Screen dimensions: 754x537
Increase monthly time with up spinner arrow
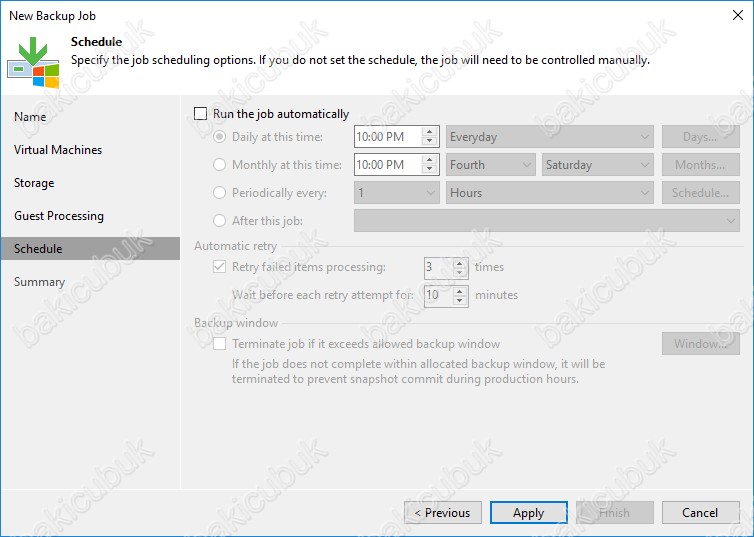click(x=429, y=160)
